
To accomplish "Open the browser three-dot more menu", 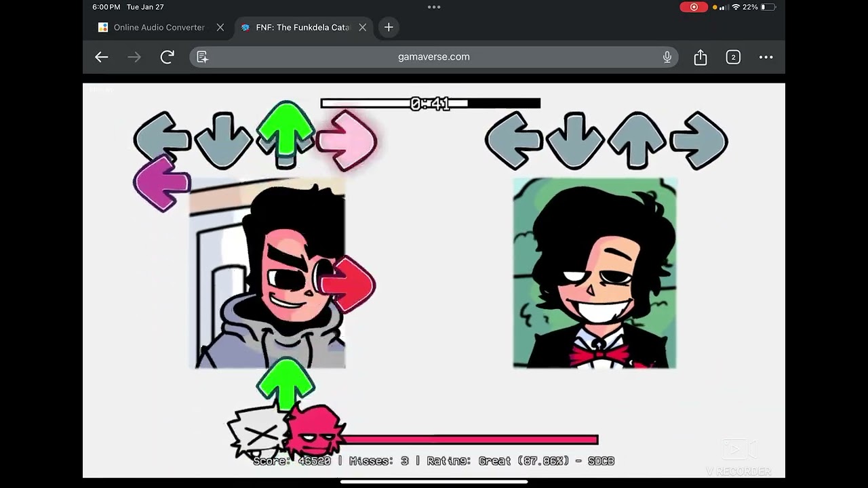I will pyautogui.click(x=766, y=57).
